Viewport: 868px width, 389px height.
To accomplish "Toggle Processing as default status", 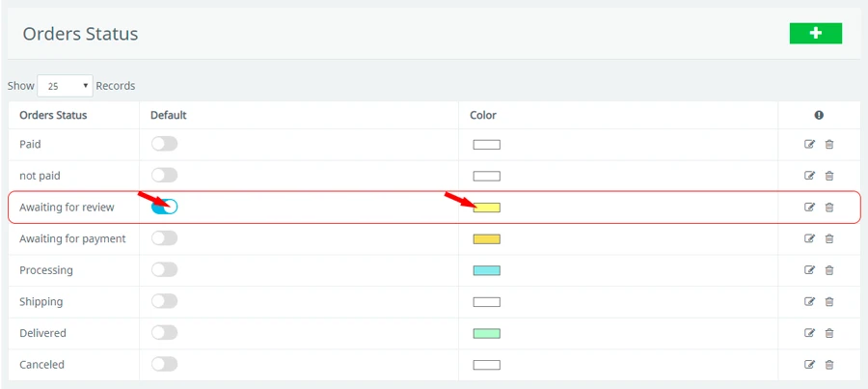I will 164,269.
